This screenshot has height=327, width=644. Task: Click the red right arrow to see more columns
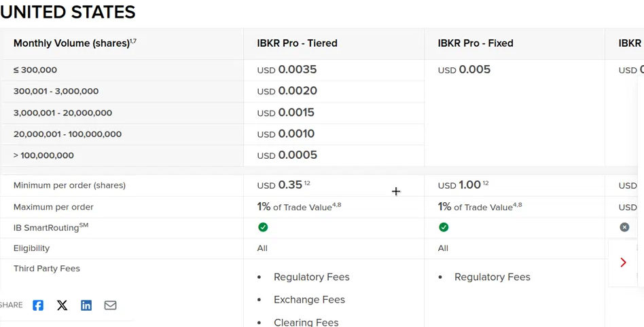coord(623,263)
